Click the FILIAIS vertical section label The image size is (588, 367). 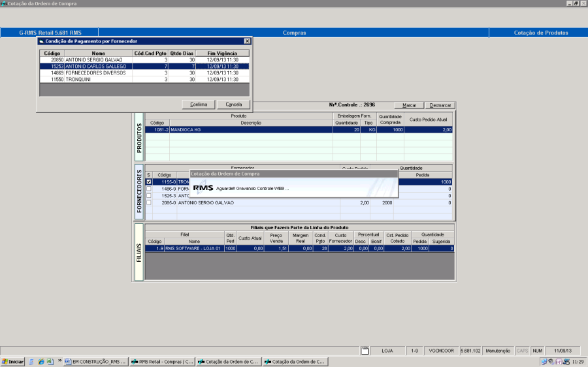(x=139, y=253)
